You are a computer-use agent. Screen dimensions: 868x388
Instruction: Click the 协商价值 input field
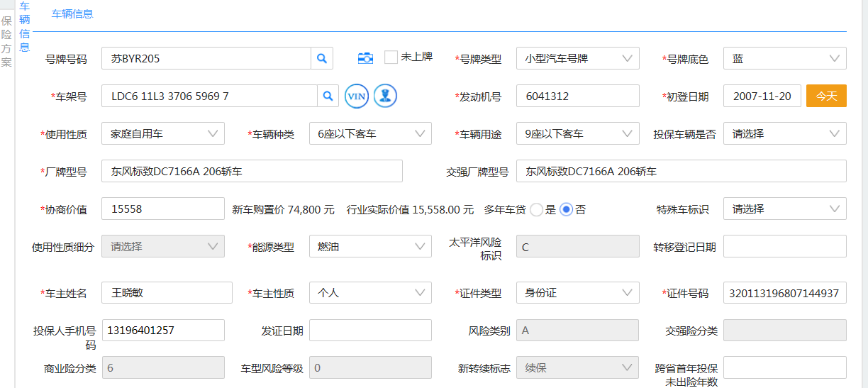pyautogui.click(x=162, y=209)
